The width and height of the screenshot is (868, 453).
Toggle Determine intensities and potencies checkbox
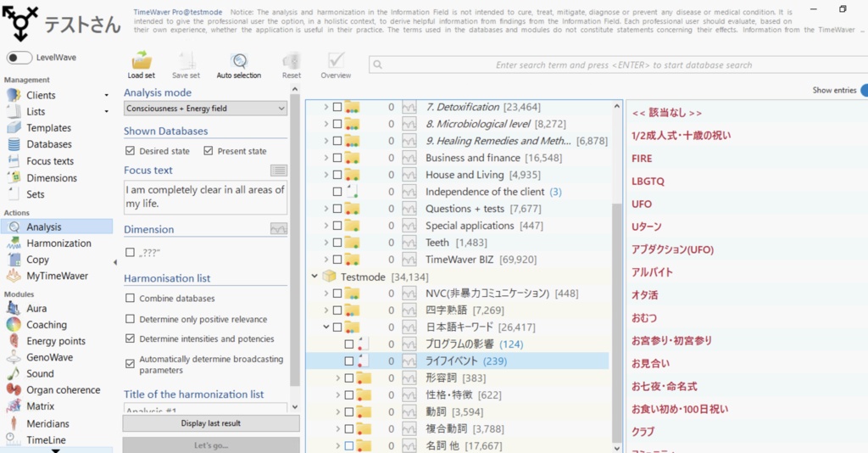(130, 338)
